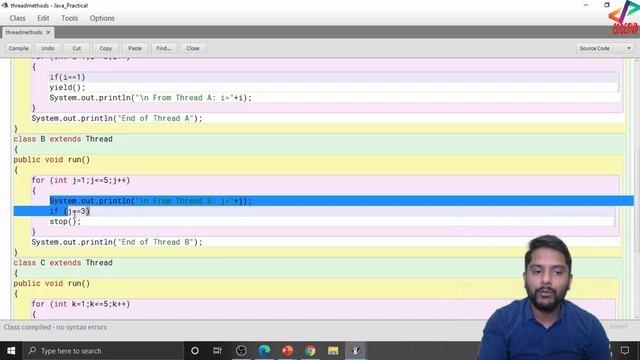Launch OBS Studio from the taskbar

241,351
